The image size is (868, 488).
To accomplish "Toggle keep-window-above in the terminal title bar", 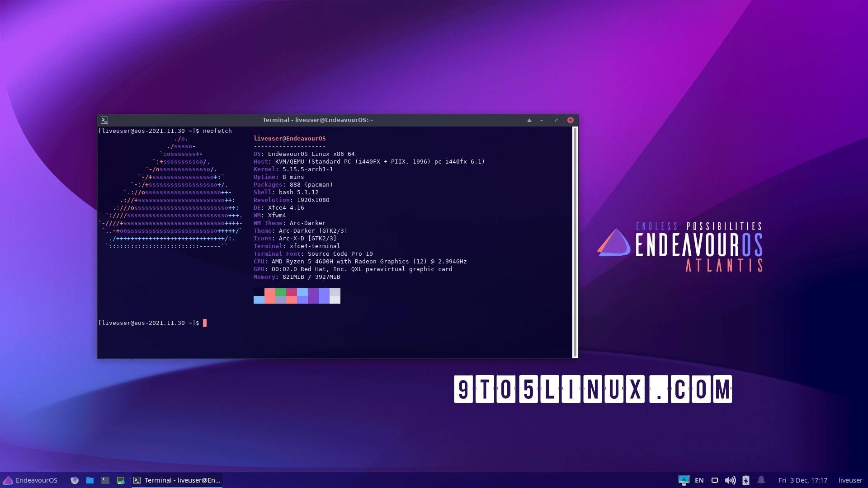I will pyautogui.click(x=529, y=120).
